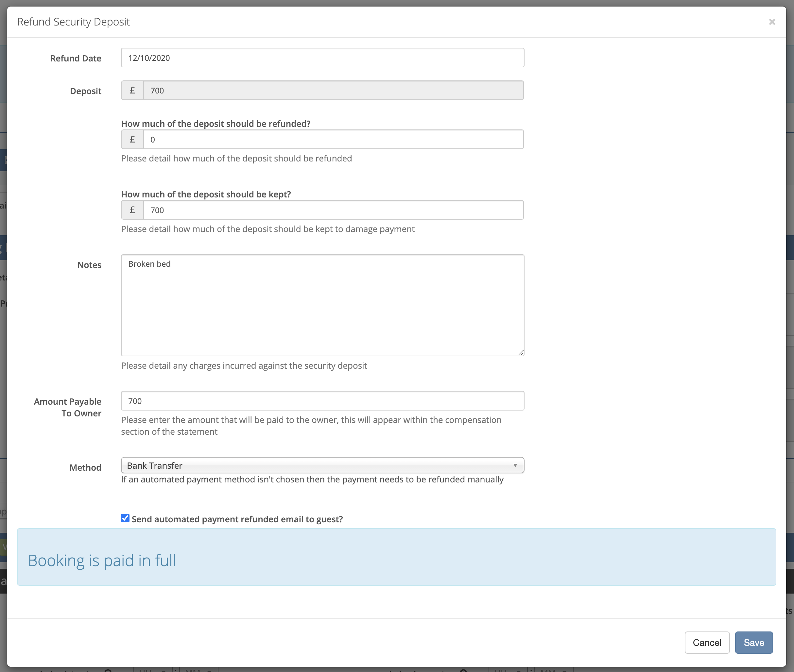Viewport: 794px width, 672px height.
Task: Click the Notes field label
Action: [89, 265]
